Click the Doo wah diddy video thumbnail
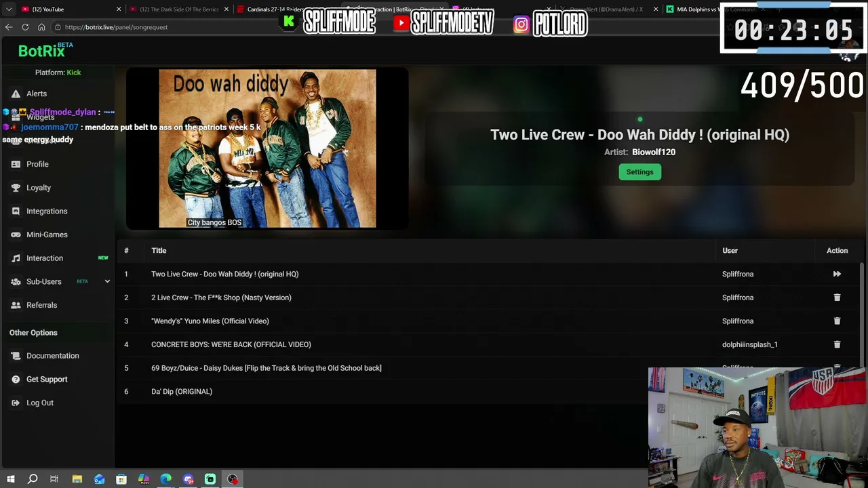 267,148
